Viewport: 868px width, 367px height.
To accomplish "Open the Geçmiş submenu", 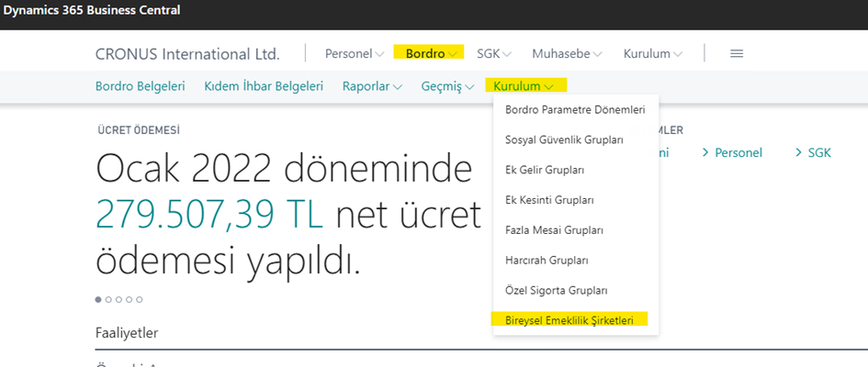I will pos(447,86).
